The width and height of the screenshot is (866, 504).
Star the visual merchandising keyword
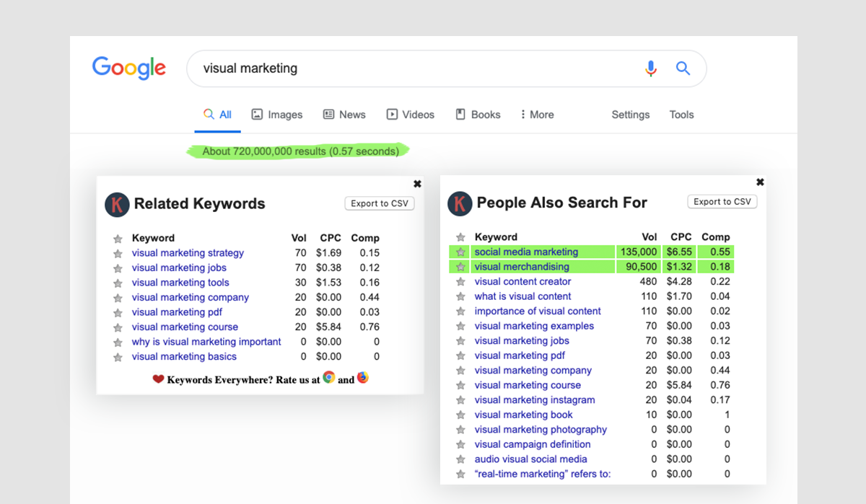click(460, 266)
